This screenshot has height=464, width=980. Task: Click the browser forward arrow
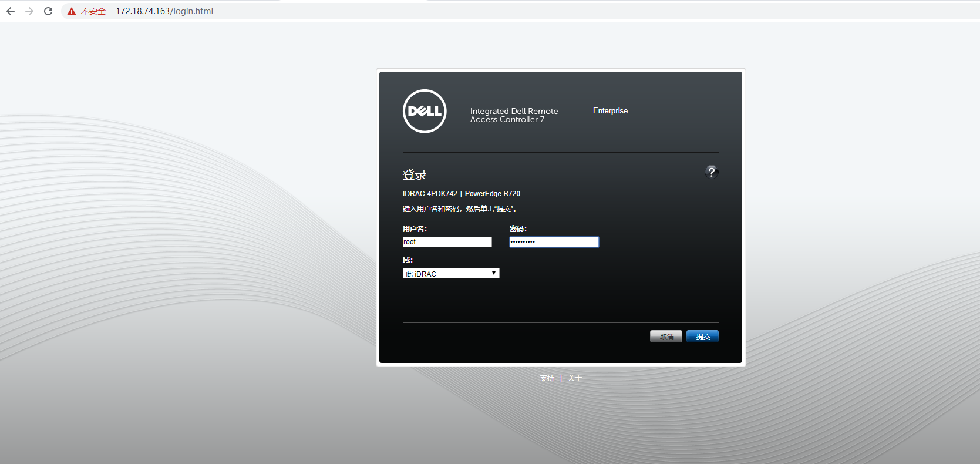[x=29, y=11]
